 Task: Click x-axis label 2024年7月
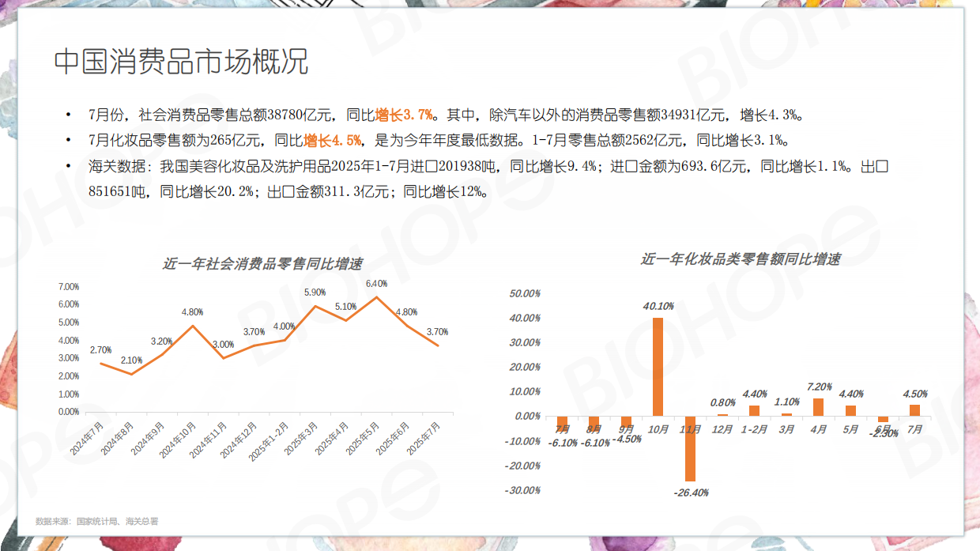87,438
